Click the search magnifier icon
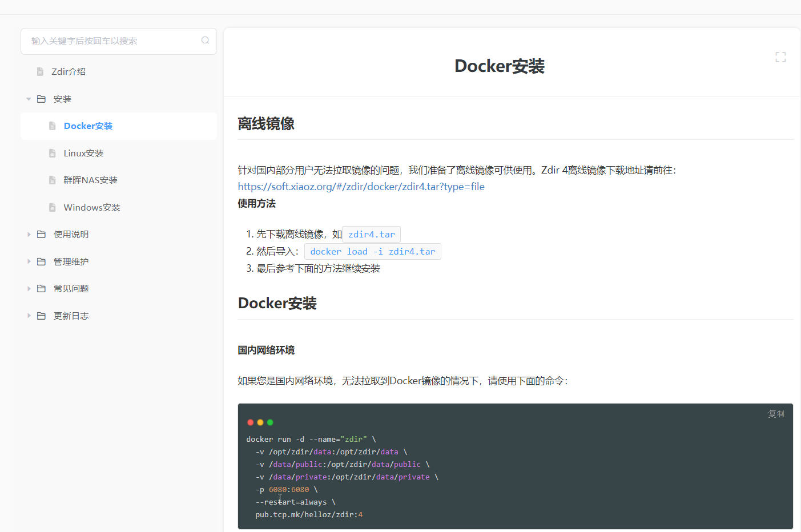The height and width of the screenshot is (532, 801). pos(205,41)
